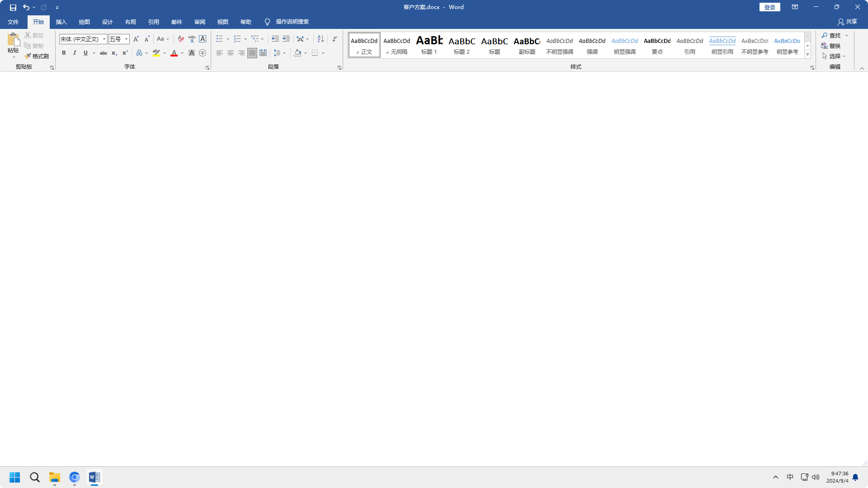Sort text with A-Z sort icon

tap(321, 39)
